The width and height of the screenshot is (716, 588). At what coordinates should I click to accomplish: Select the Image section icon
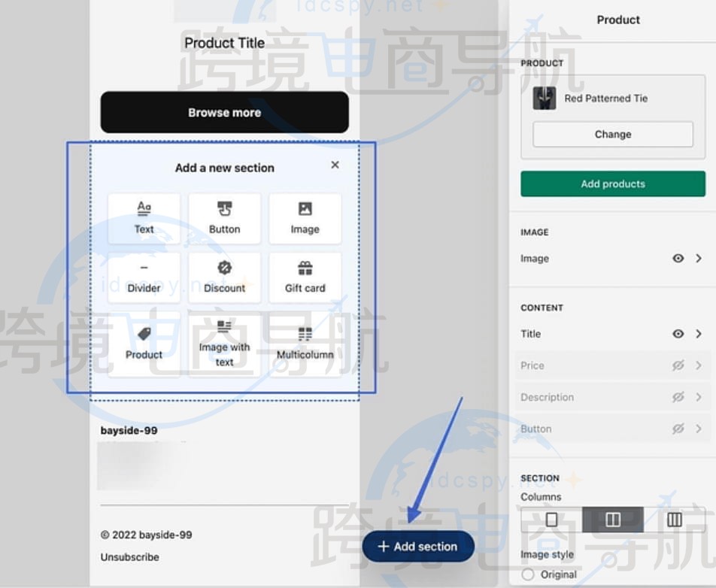pyautogui.click(x=305, y=218)
